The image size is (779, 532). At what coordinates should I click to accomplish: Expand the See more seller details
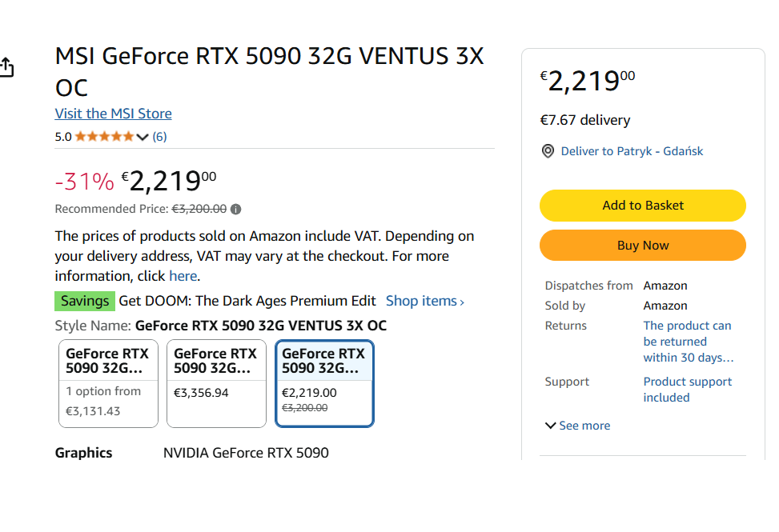[577, 426]
